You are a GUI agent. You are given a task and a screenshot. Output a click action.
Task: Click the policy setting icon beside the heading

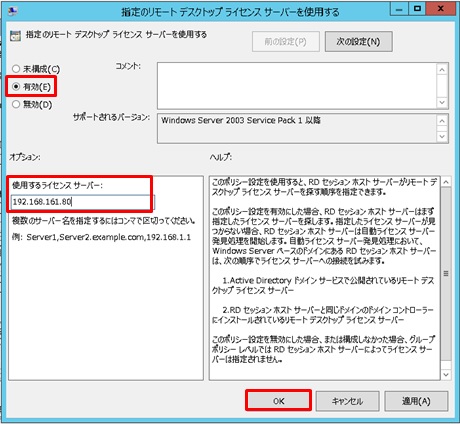[x=15, y=36]
